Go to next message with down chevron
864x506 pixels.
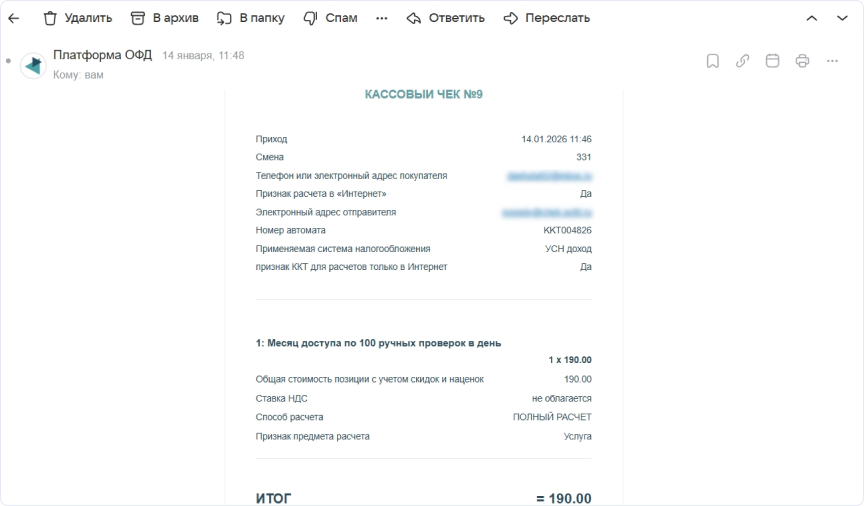[841, 18]
